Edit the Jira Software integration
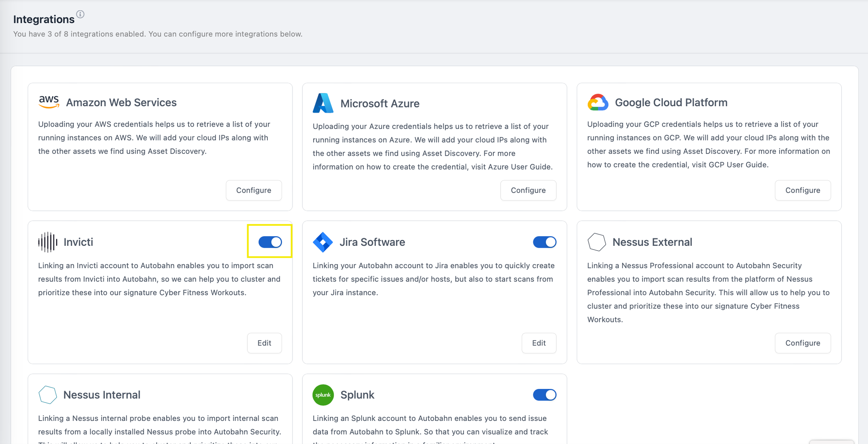Screen dimensions: 868x444 pyautogui.click(x=539, y=343)
